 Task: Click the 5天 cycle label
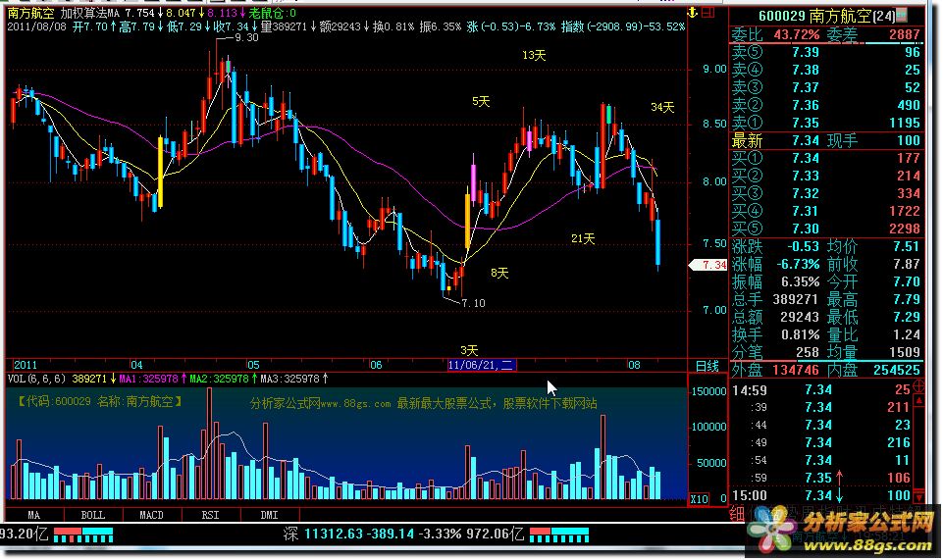481,102
